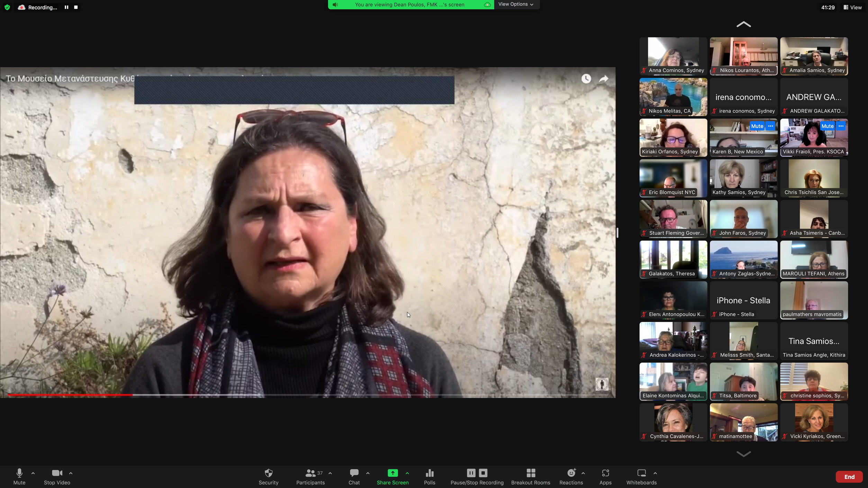The width and height of the screenshot is (868, 488).
Task: Open the Reactions smiley icon
Action: point(571,473)
